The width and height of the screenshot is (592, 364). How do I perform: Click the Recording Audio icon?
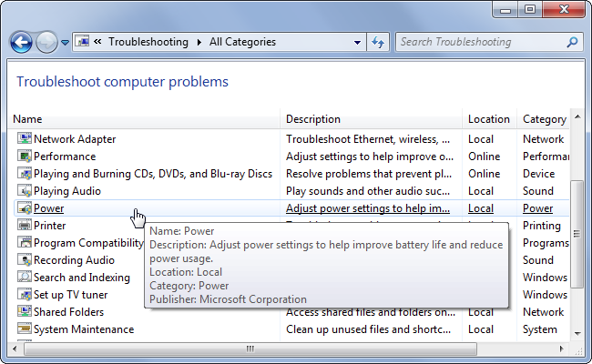tap(25, 260)
